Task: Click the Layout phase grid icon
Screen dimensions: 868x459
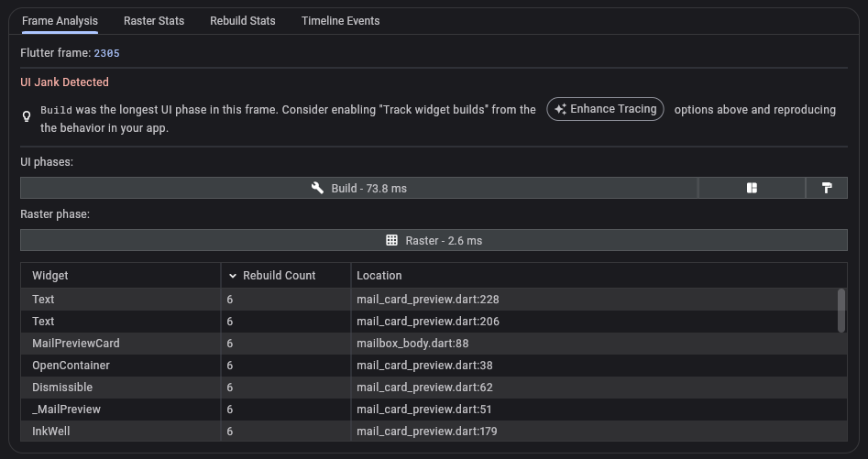Action: pos(752,188)
